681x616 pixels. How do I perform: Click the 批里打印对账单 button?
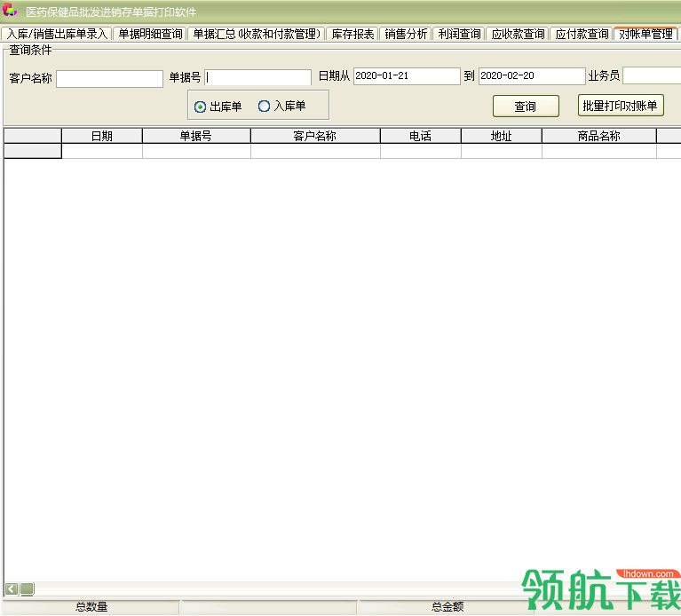click(x=621, y=106)
